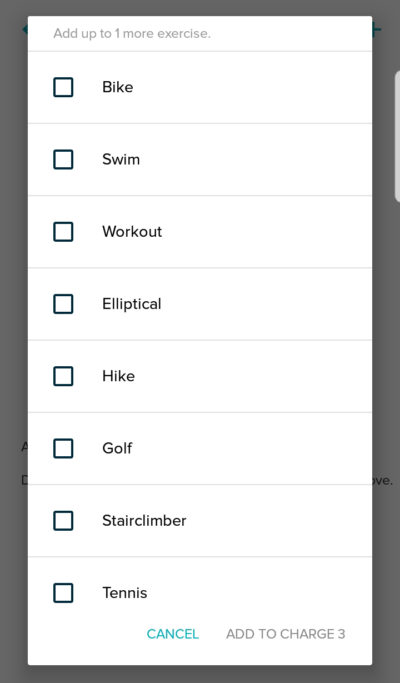Check the Bike checkbox
This screenshot has width=400, height=683.
(63, 87)
